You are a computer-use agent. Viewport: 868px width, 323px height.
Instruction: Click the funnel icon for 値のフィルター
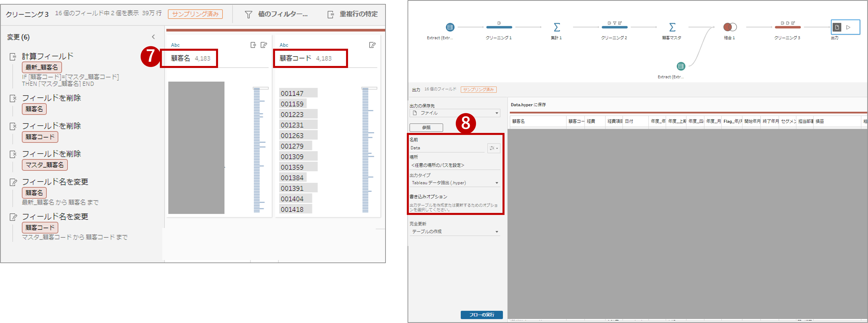tap(248, 14)
